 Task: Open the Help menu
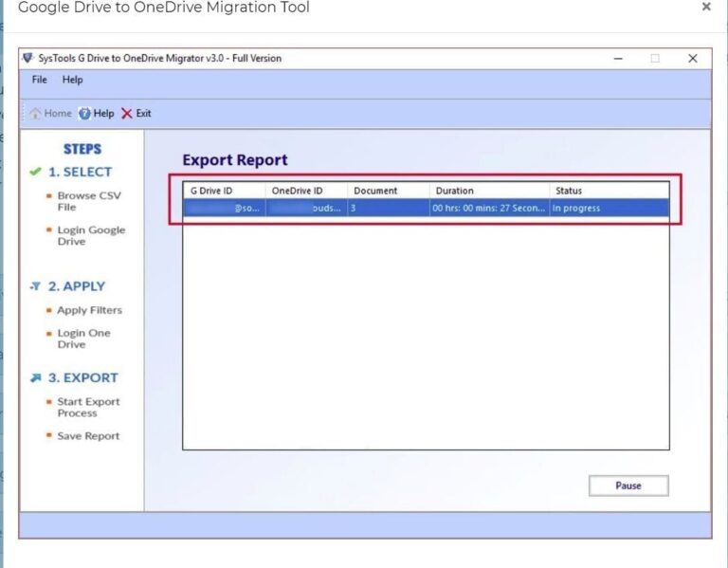pos(72,80)
